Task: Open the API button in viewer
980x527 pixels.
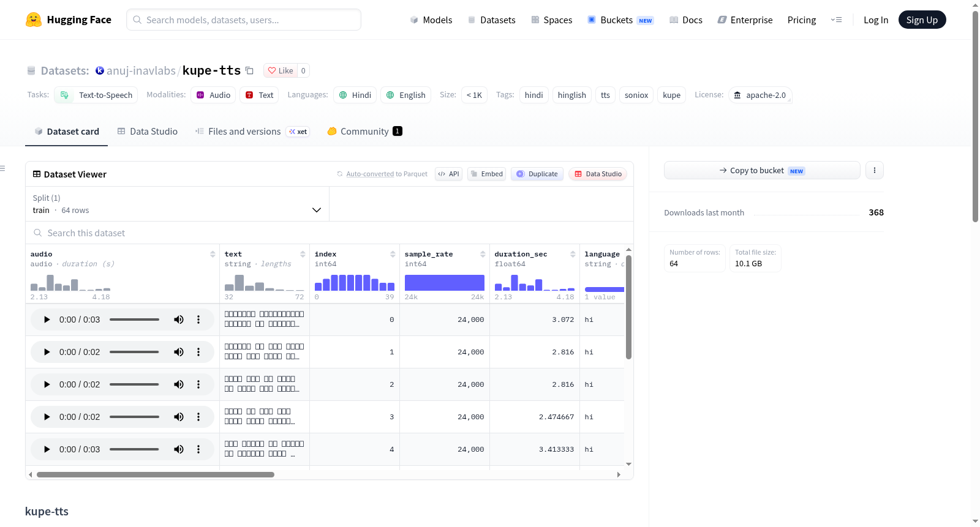Action: pos(448,174)
